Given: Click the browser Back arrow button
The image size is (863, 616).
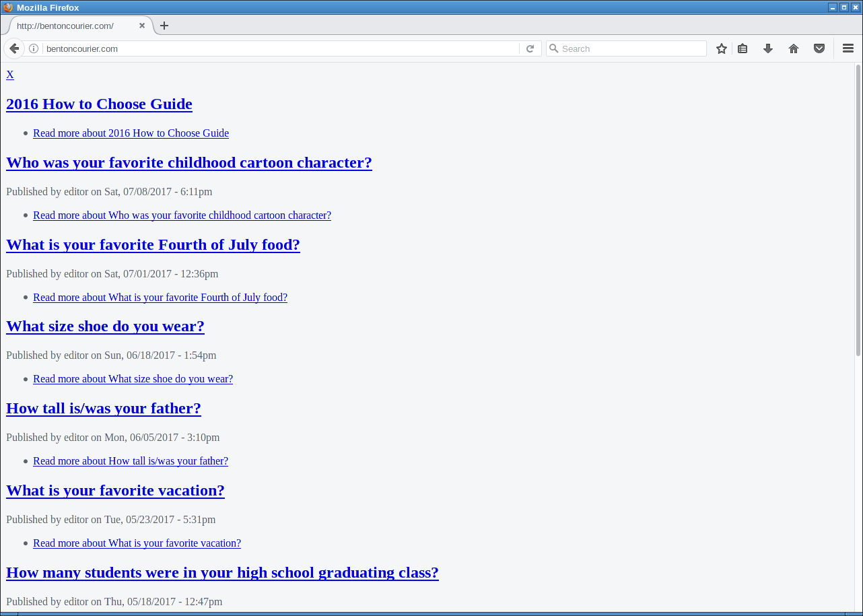Looking at the screenshot, I should (x=14, y=48).
